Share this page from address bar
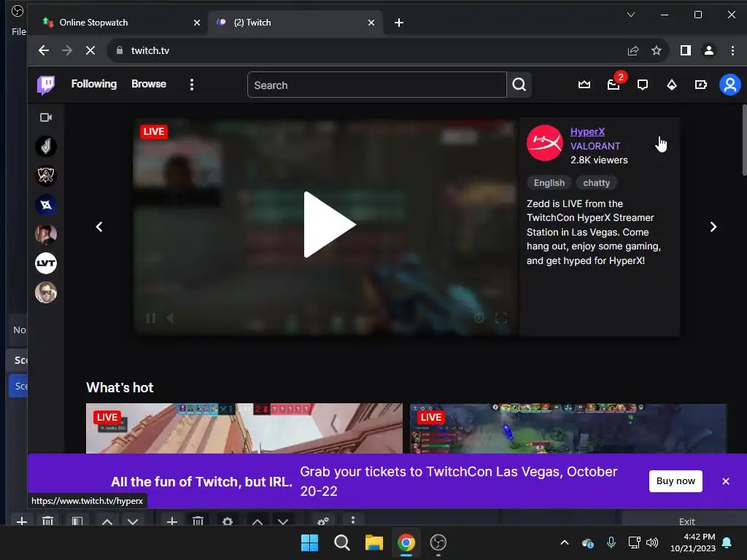Viewport: 747px width, 560px height. 633,50
